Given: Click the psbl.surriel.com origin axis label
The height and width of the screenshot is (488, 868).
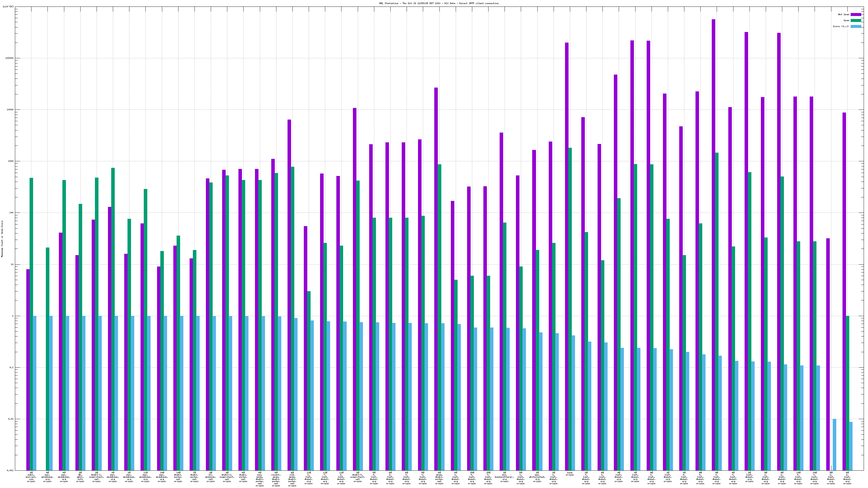Looking at the screenshot, I should pyautogui.click(x=31, y=477).
